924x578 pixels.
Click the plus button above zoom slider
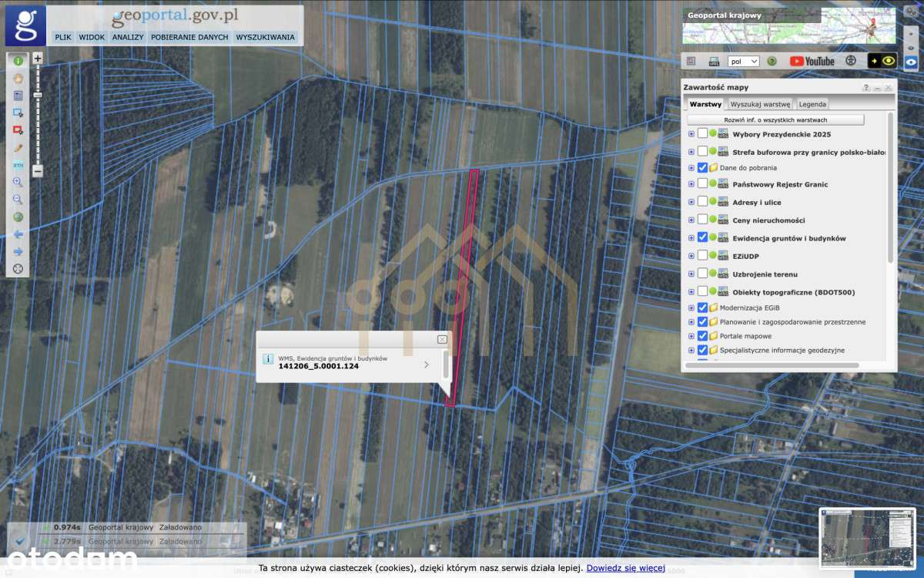38,58
